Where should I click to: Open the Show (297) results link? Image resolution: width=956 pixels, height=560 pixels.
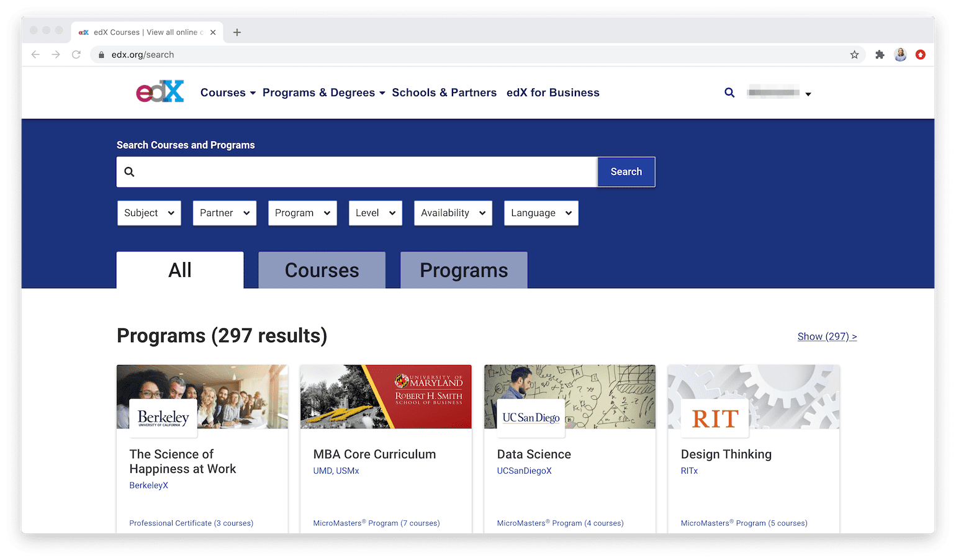click(x=827, y=336)
